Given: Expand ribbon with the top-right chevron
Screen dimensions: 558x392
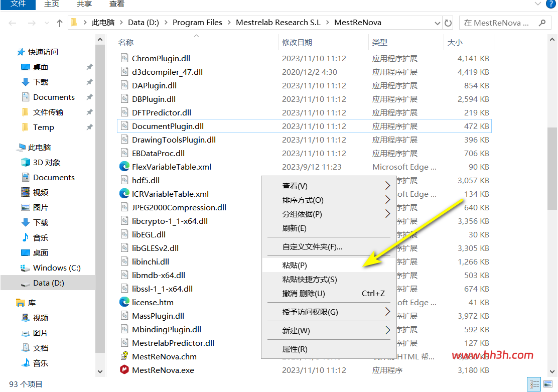Looking at the screenshot, I should click(537, 4).
